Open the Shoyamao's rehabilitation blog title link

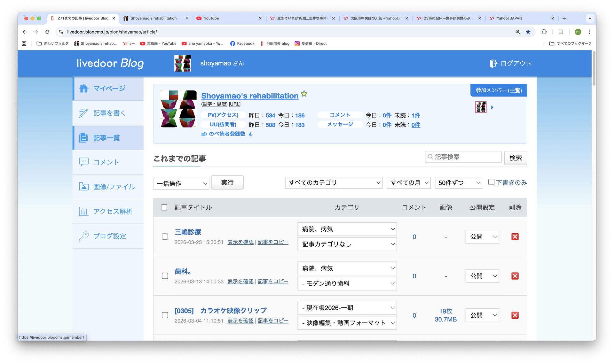point(249,96)
